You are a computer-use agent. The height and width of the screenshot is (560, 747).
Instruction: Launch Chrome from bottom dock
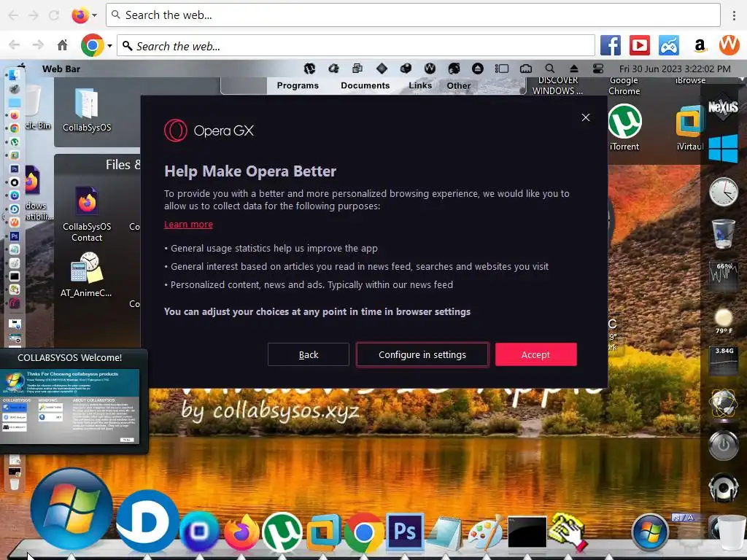[x=363, y=532]
